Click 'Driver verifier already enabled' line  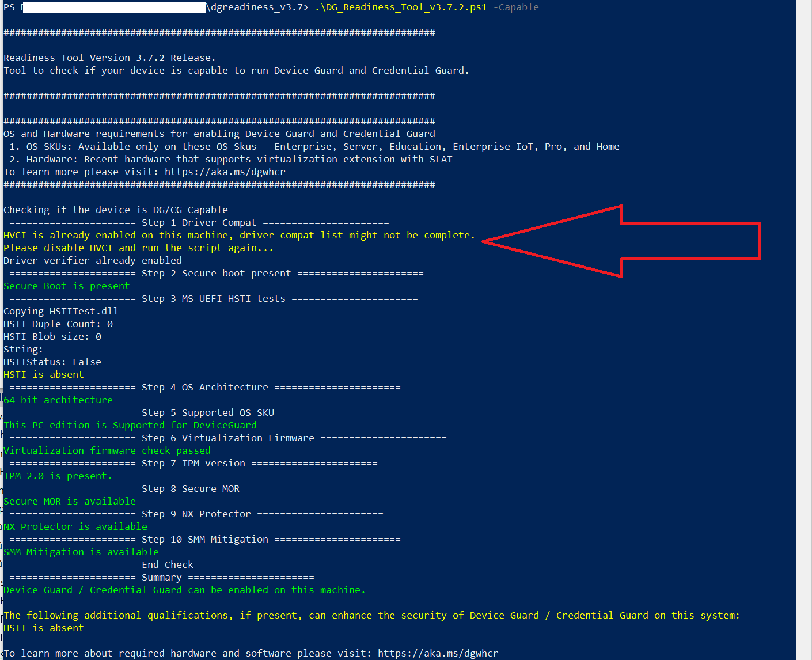click(93, 260)
